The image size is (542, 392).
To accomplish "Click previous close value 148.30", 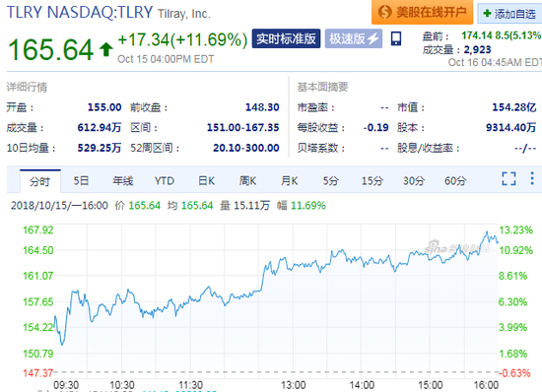I will [x=262, y=107].
